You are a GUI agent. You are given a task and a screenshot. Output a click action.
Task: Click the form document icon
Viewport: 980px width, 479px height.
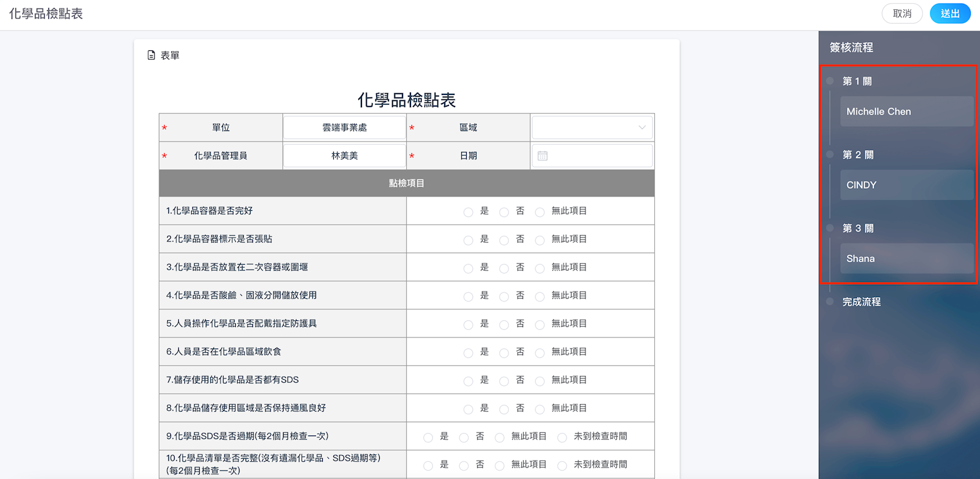151,55
